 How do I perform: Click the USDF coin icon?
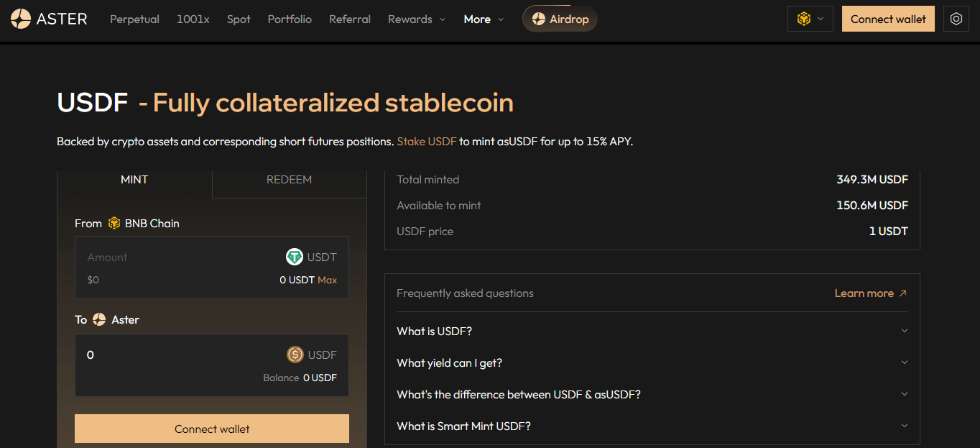[x=295, y=355]
